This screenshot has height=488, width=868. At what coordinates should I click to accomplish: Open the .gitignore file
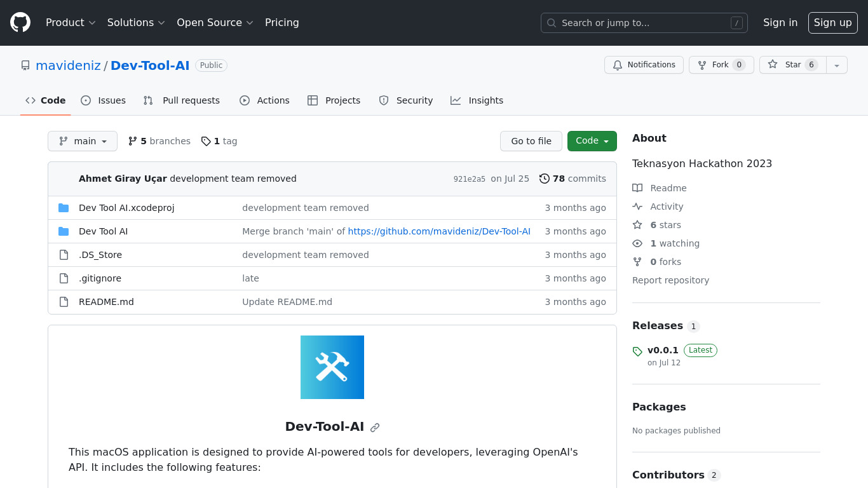(100, 278)
